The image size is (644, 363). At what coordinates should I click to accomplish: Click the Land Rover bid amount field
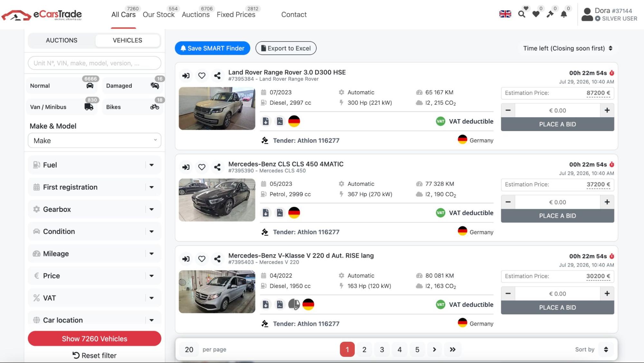[557, 110]
